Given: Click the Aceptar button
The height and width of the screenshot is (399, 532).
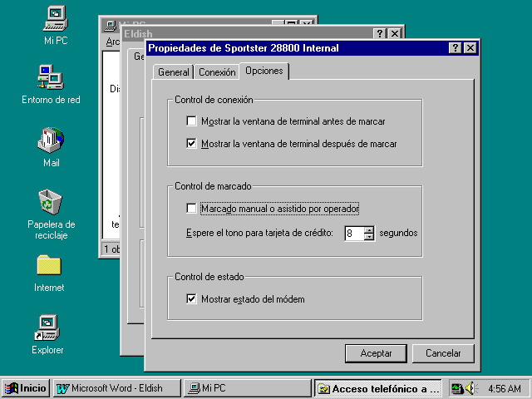Looking at the screenshot, I should [376, 353].
